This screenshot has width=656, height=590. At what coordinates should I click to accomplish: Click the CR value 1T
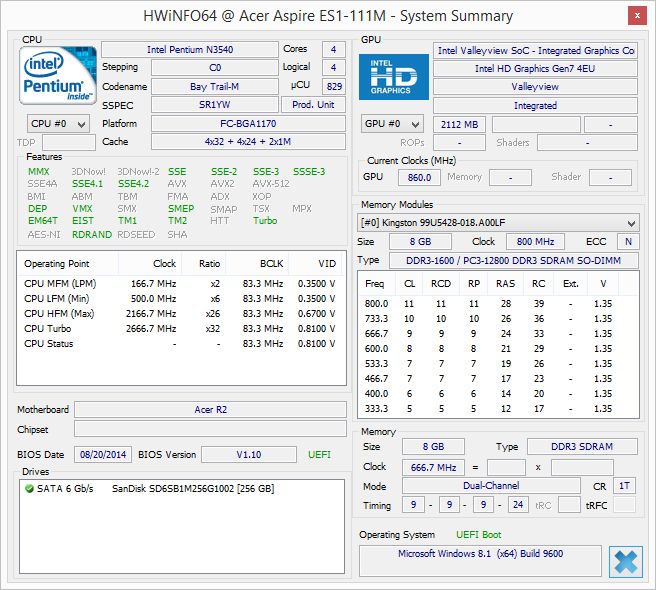point(625,486)
